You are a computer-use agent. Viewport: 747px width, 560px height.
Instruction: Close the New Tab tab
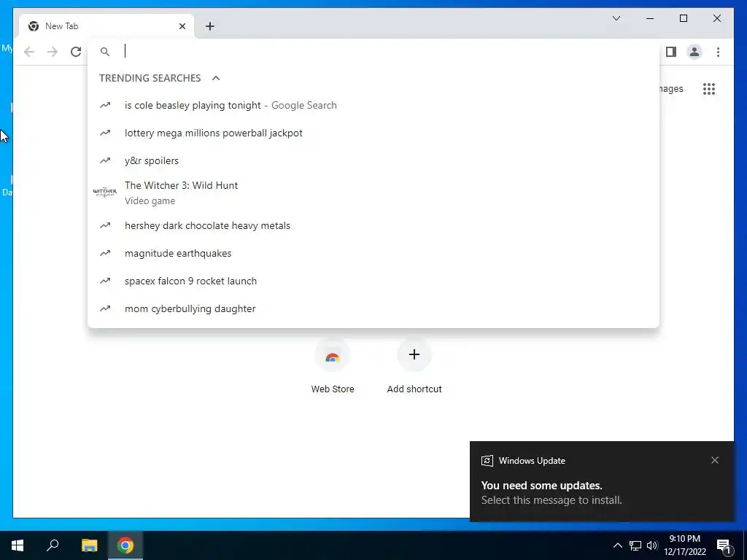tap(182, 26)
